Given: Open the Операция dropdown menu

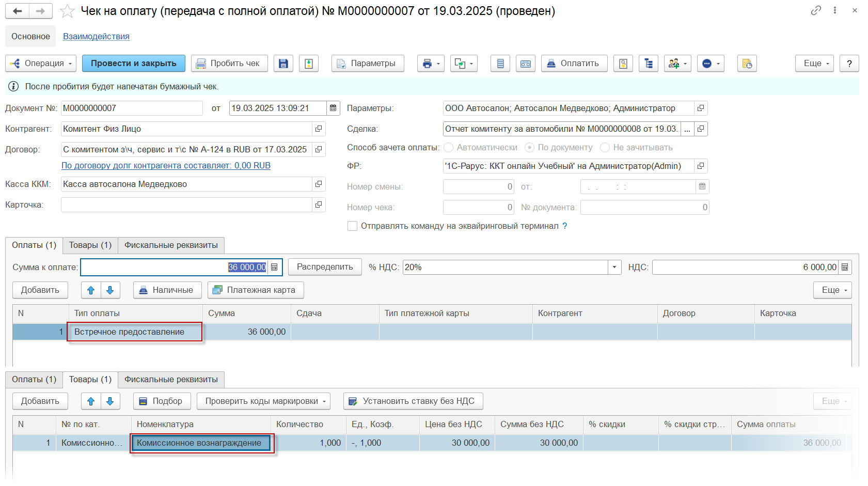Looking at the screenshot, I should pyautogui.click(x=41, y=64).
